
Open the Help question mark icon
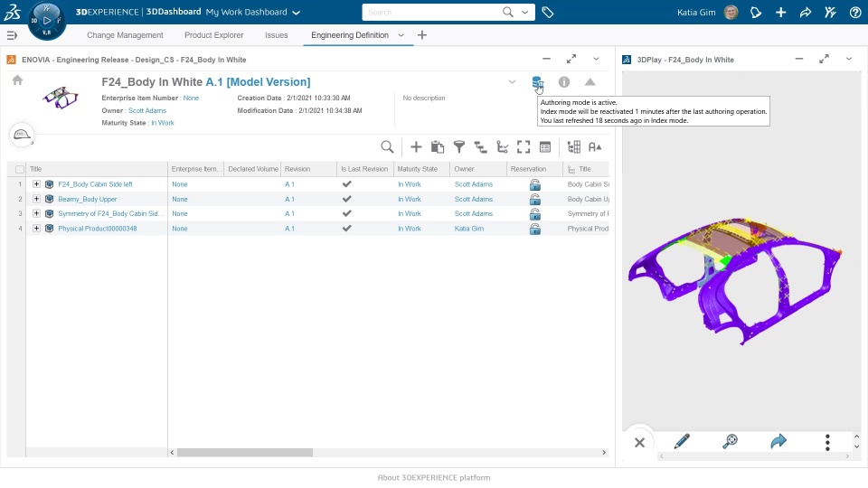(x=855, y=12)
